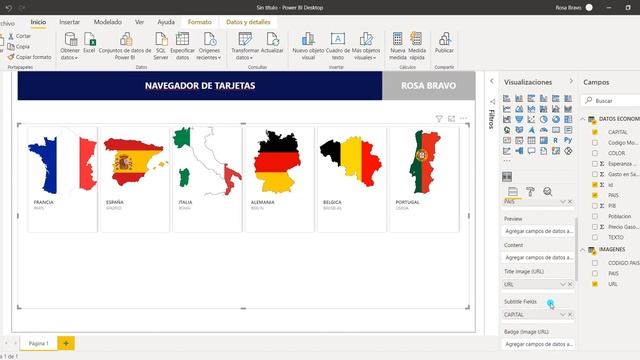Select the Q&A speech bubble visual
Viewport: 640px width, 360px height.
click(531, 151)
